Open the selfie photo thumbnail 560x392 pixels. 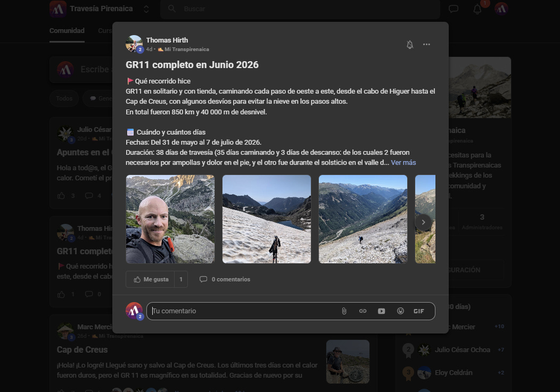(170, 219)
